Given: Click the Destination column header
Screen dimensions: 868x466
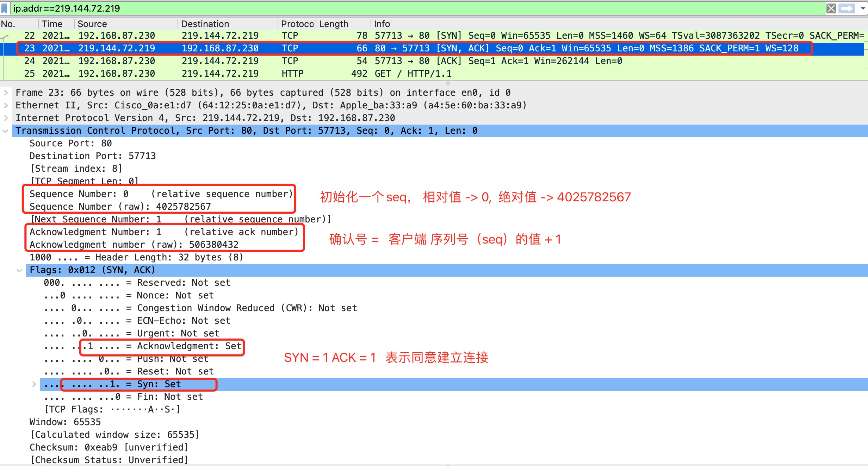Looking at the screenshot, I should pos(205,24).
